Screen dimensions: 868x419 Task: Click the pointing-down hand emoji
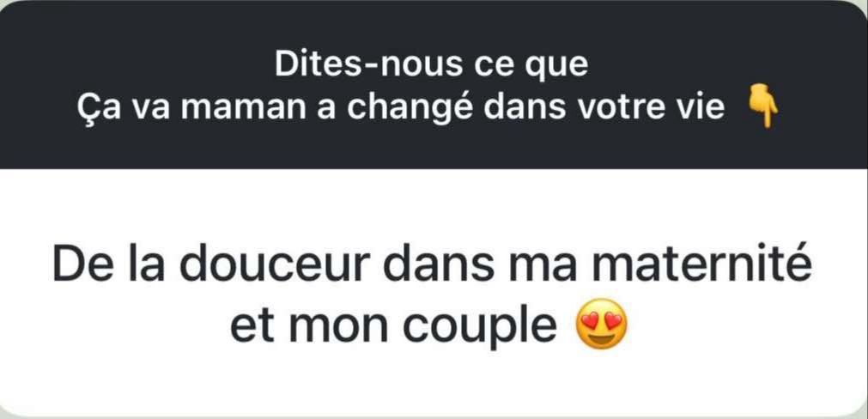(763, 106)
